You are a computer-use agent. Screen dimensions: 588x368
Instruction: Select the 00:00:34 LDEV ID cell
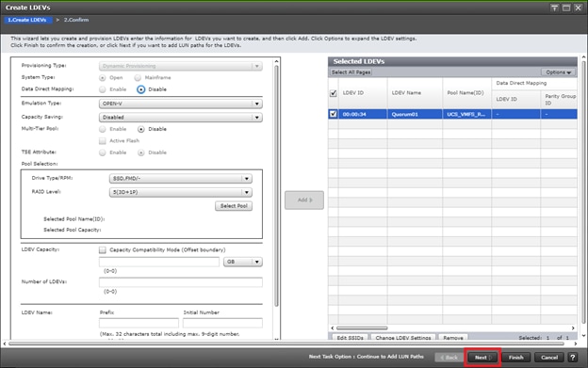[x=363, y=114]
